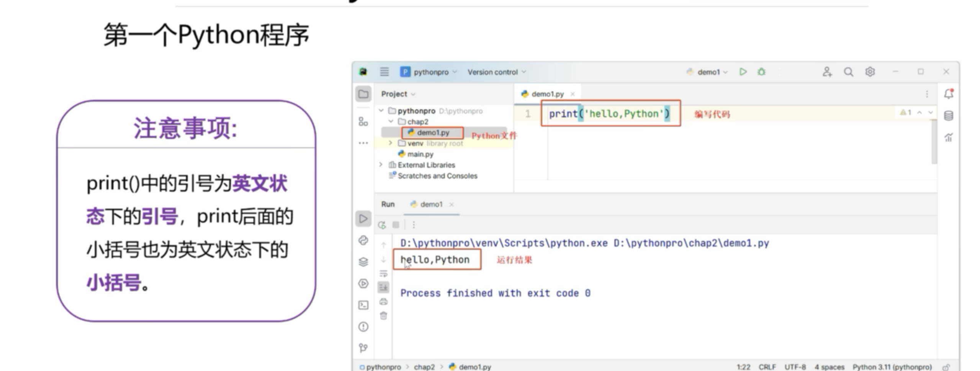Open Python 3.11 interpreter selector
This screenshot has height=371, width=980.
(x=892, y=367)
